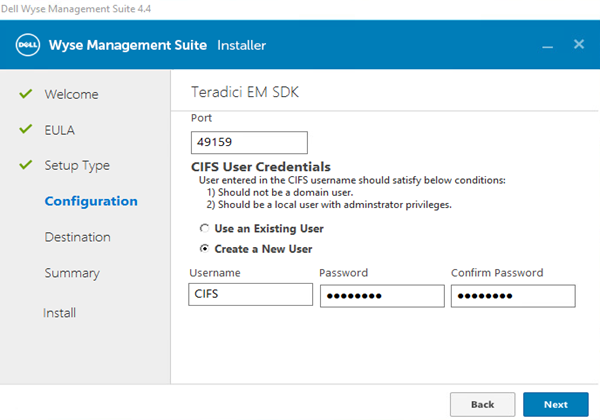Screen dimensions: 600x420
Task: Click the Confirm Password field
Action: click(x=512, y=296)
